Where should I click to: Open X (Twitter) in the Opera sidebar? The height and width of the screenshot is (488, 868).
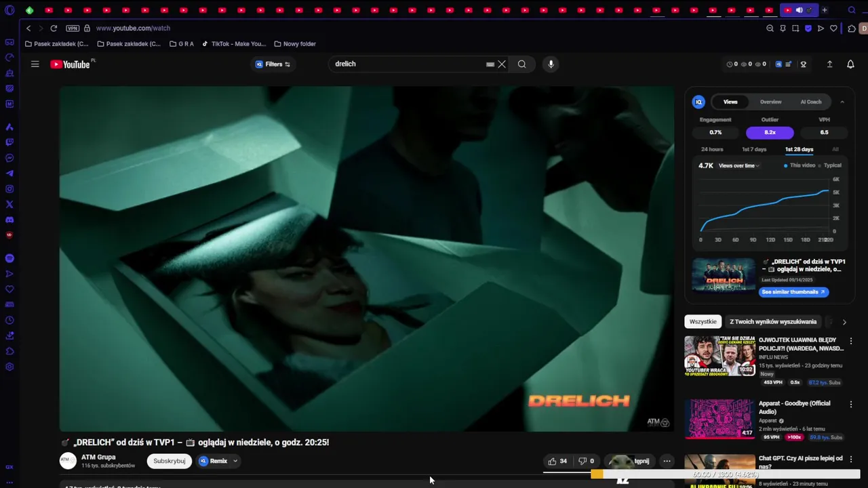click(x=9, y=204)
